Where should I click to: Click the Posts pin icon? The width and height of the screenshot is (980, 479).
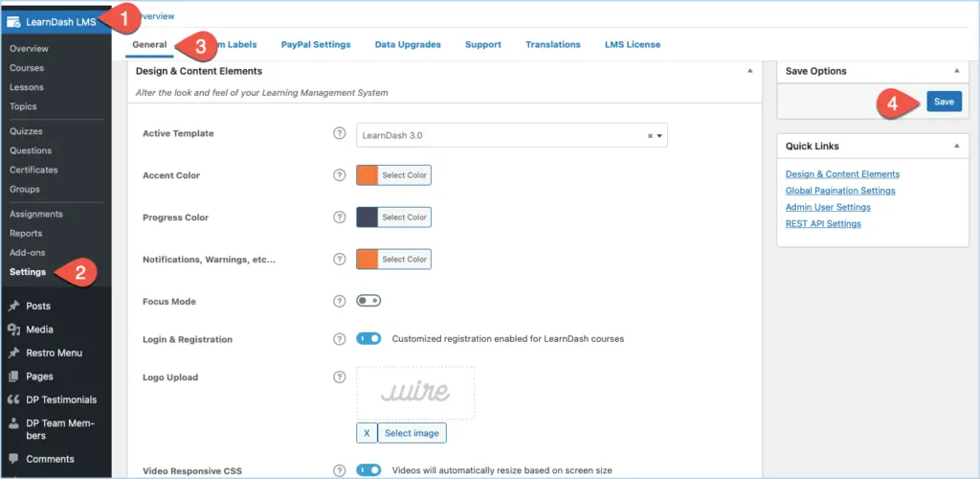click(13, 306)
